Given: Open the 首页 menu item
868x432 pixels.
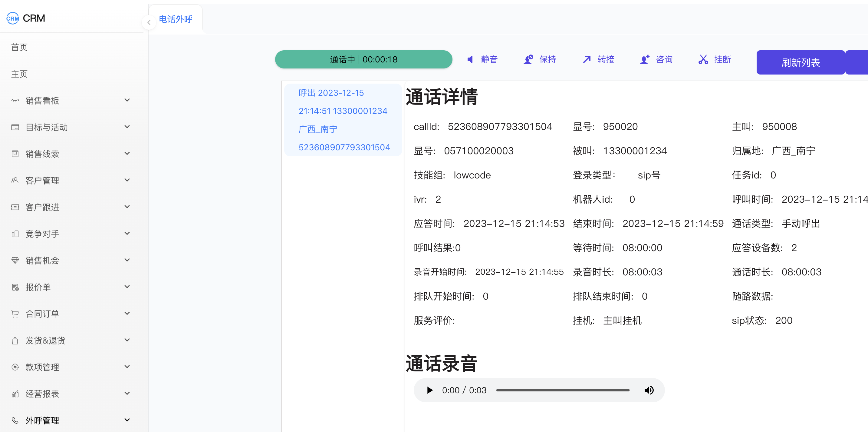Looking at the screenshot, I should pos(19,47).
